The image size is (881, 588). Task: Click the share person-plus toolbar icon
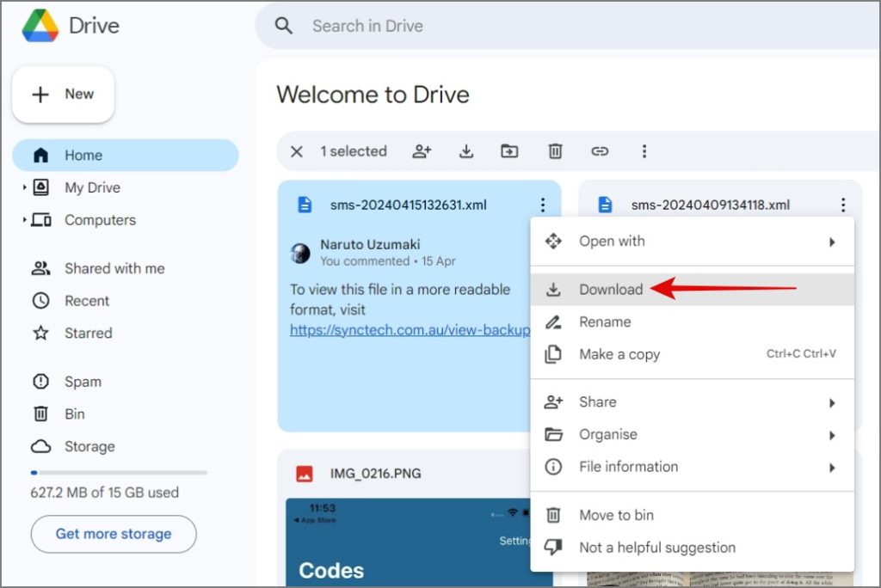pyautogui.click(x=422, y=151)
